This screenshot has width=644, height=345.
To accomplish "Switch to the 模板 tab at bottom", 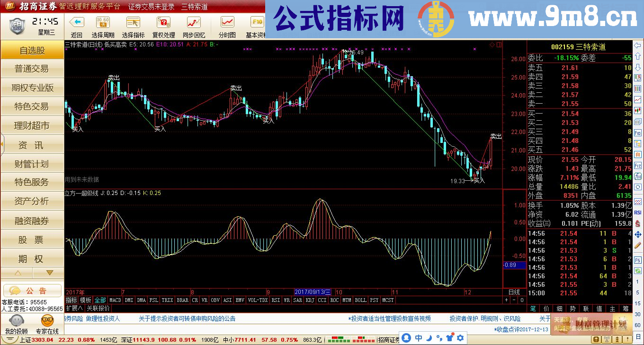I will [85, 300].
